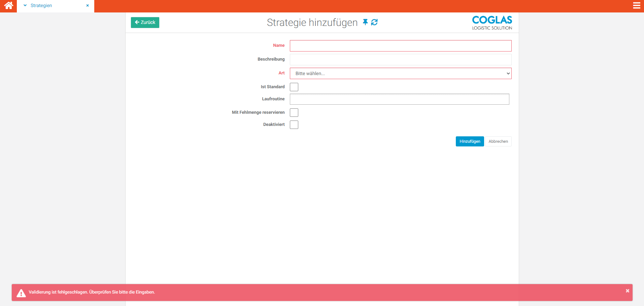Viewport: 644px width, 306px height.
Task: Click the warning triangle in the alert
Action: tap(21, 293)
